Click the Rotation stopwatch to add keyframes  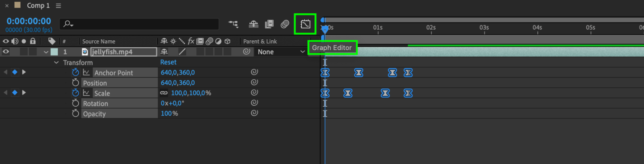point(75,103)
